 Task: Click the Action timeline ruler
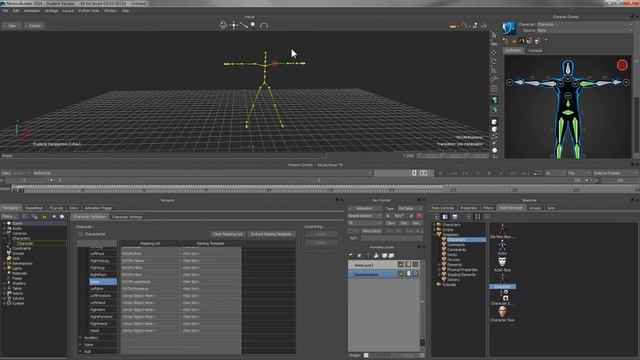[325, 189]
